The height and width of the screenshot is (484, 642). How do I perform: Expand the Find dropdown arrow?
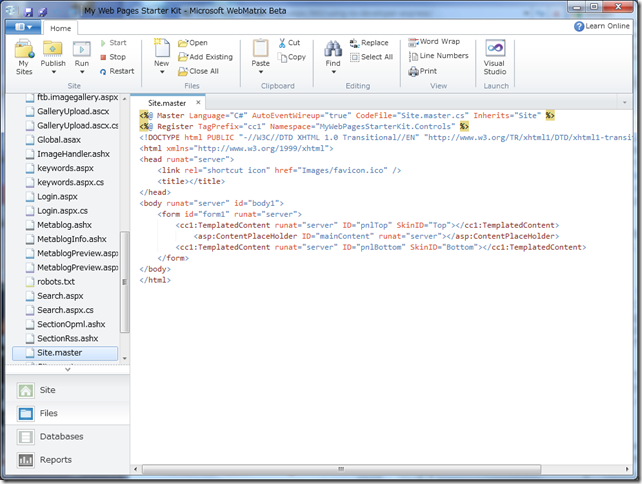tap(333, 72)
